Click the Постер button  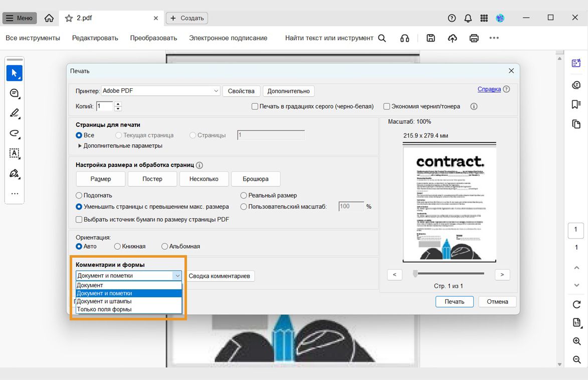coord(152,179)
